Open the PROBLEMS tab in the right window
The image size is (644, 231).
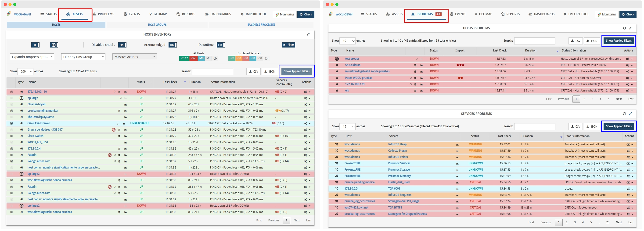[427, 14]
